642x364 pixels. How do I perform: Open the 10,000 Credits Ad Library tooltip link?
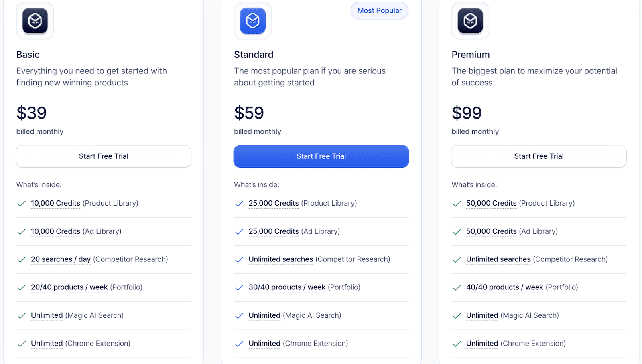pyautogui.click(x=55, y=231)
